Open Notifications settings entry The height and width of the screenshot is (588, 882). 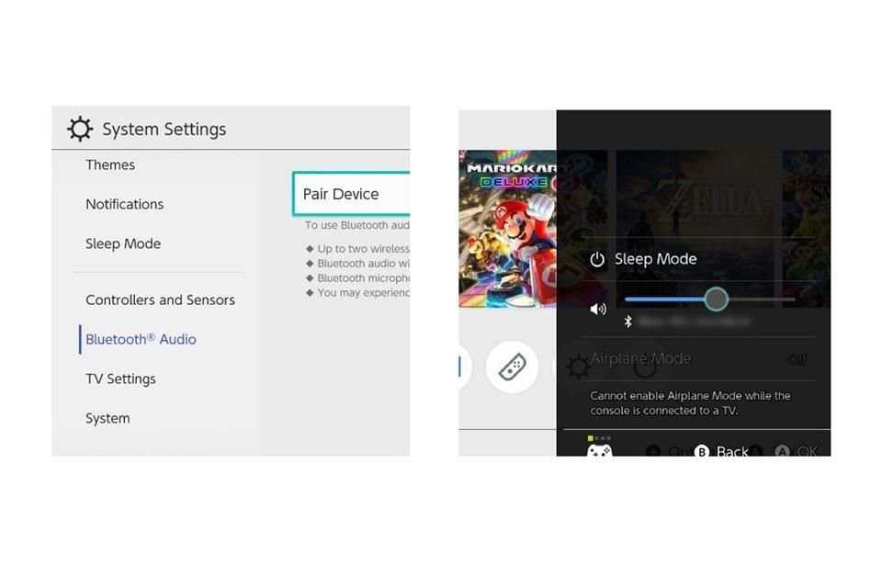(x=124, y=204)
